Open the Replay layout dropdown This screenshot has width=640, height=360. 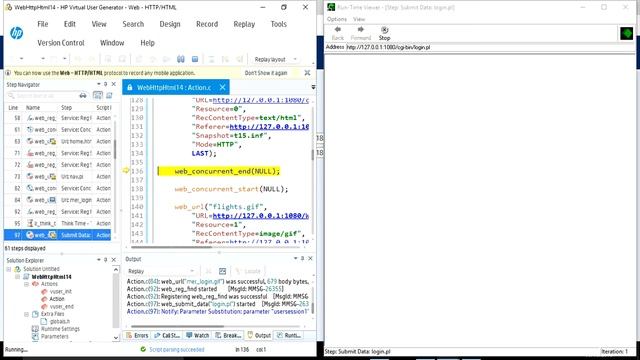point(276,60)
